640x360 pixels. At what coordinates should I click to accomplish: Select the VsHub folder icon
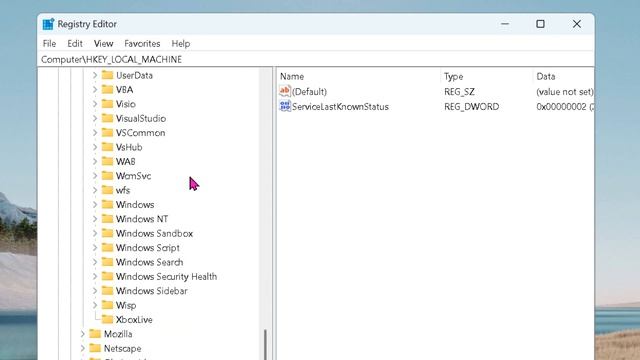pyautogui.click(x=107, y=147)
